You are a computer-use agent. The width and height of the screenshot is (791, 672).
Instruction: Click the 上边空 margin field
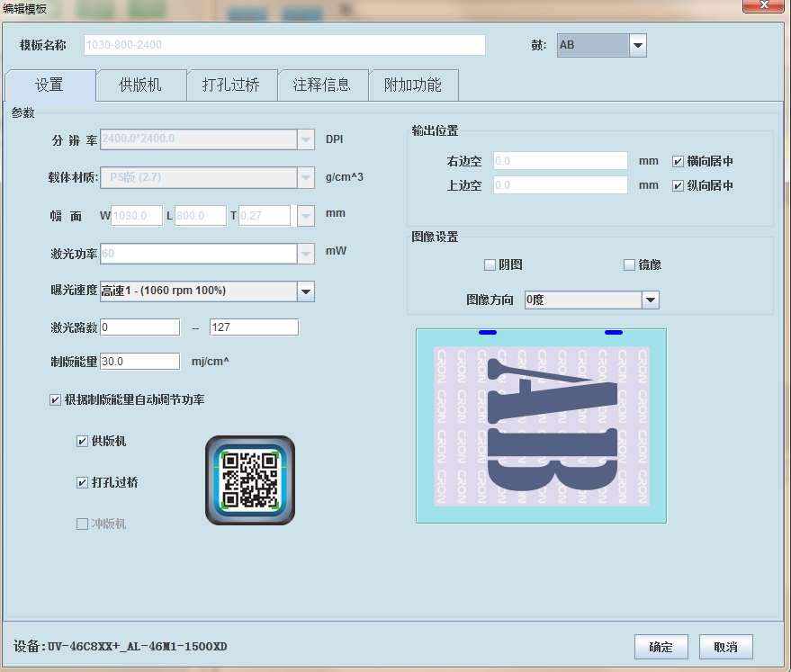click(x=560, y=185)
